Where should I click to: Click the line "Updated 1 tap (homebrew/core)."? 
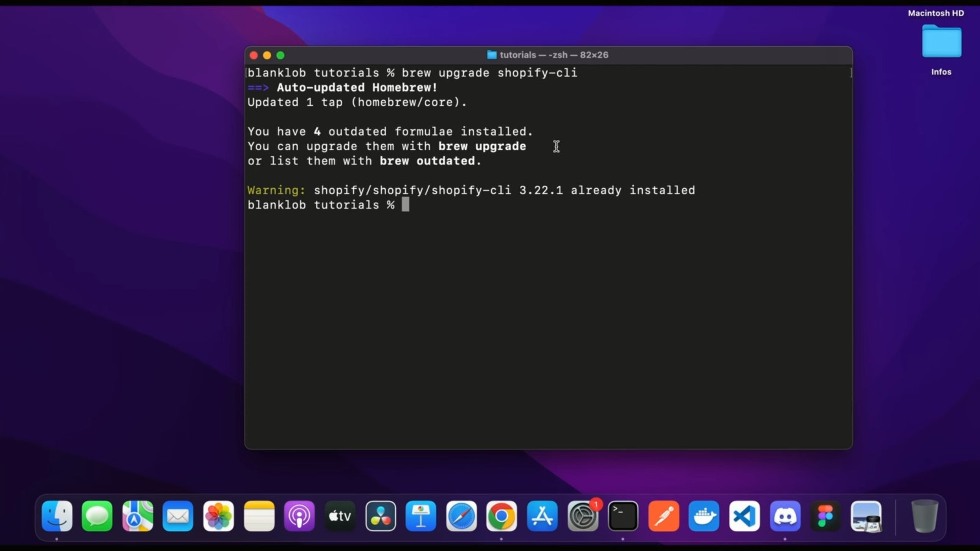click(x=357, y=102)
